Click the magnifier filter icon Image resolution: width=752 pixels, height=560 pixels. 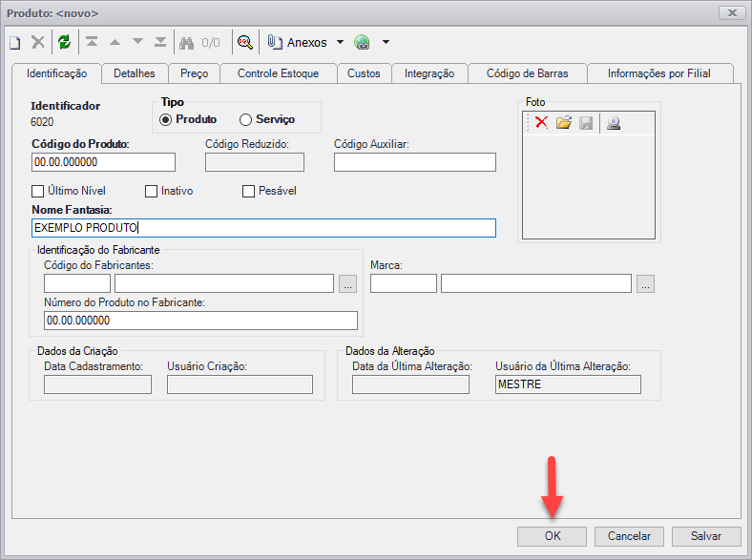pyautogui.click(x=245, y=43)
